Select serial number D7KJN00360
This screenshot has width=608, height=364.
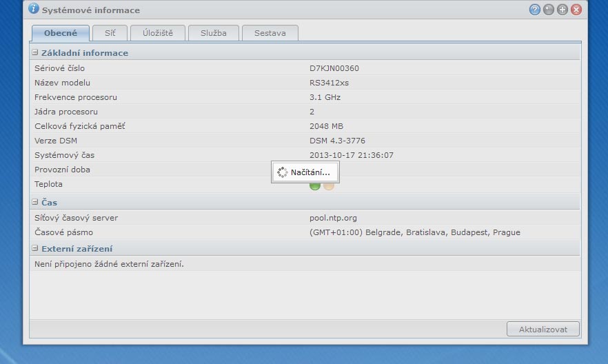[x=334, y=68]
